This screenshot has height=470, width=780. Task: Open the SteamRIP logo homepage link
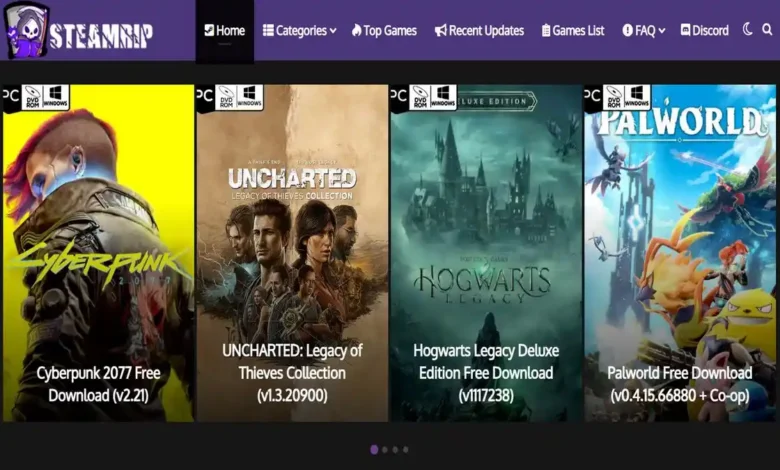pos(78,30)
